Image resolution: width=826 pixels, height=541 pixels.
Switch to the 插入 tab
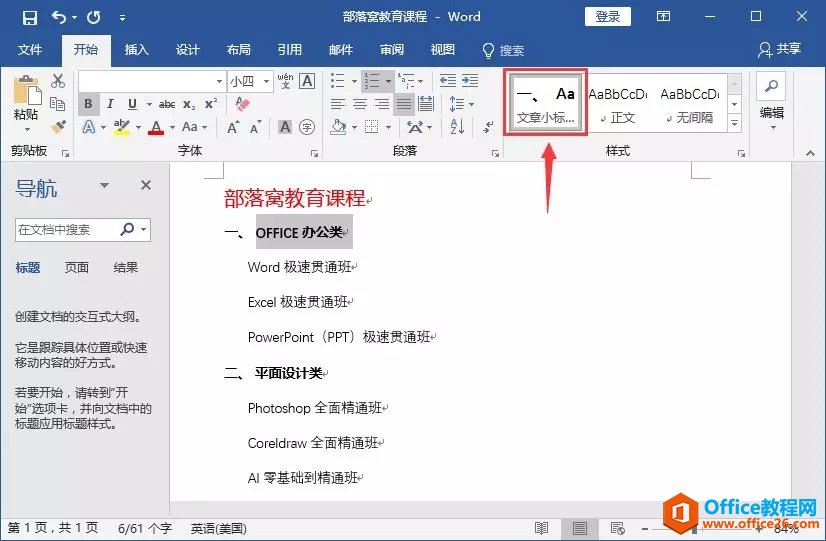pyautogui.click(x=136, y=50)
